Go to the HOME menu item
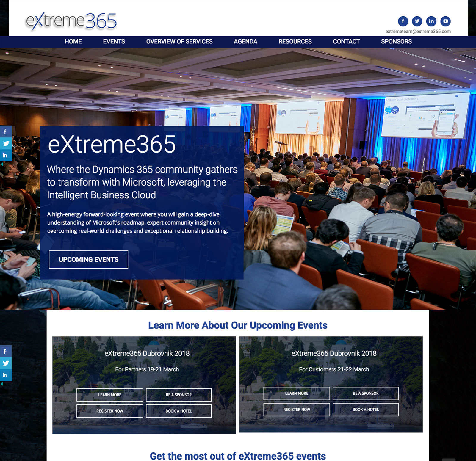Viewport: 476px width, 461px height. tap(73, 42)
